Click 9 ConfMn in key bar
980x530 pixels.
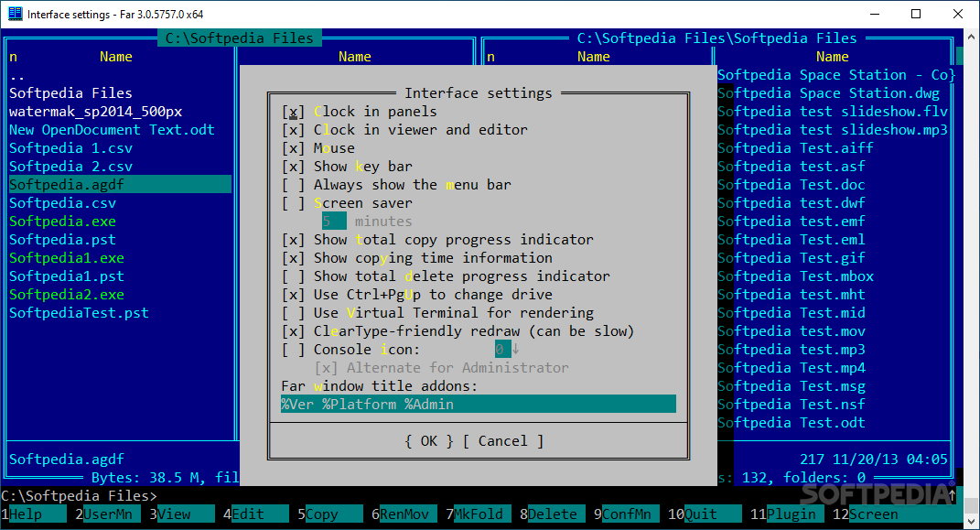coord(627,514)
